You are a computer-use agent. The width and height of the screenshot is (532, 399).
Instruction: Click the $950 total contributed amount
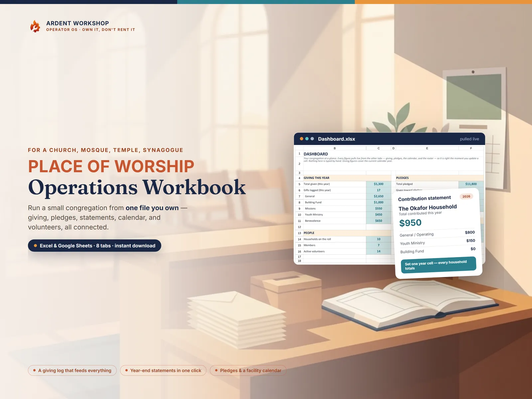click(x=410, y=223)
